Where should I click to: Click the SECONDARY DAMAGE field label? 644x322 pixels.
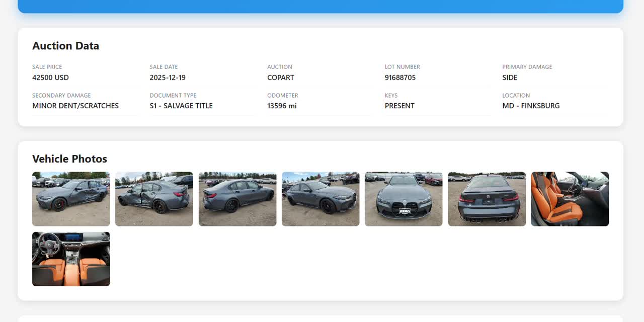pos(61,95)
